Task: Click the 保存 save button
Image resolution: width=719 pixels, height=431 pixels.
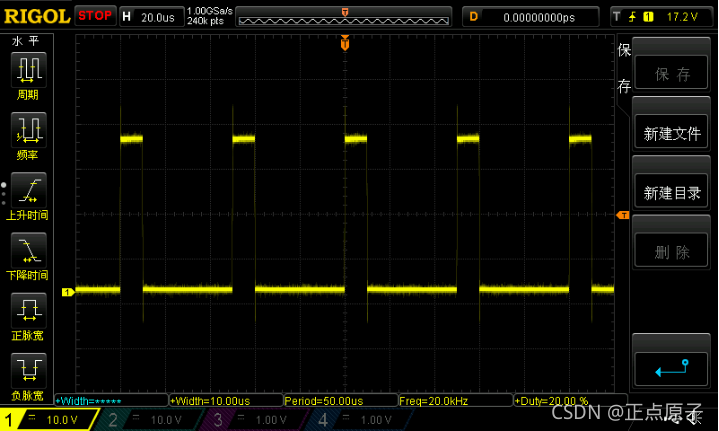Action: [671, 72]
